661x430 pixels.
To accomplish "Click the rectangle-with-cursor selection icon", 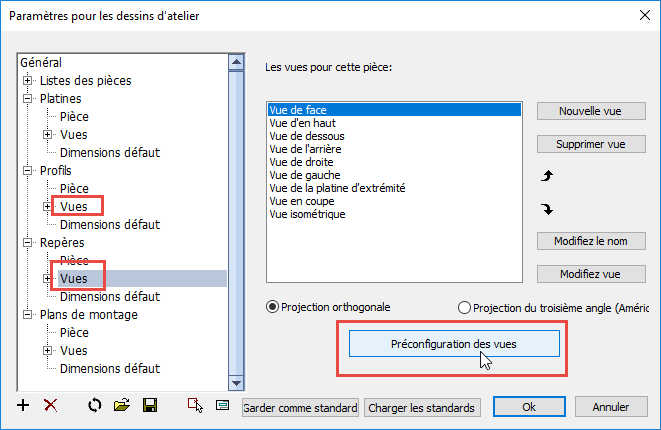I will pyautogui.click(x=195, y=406).
